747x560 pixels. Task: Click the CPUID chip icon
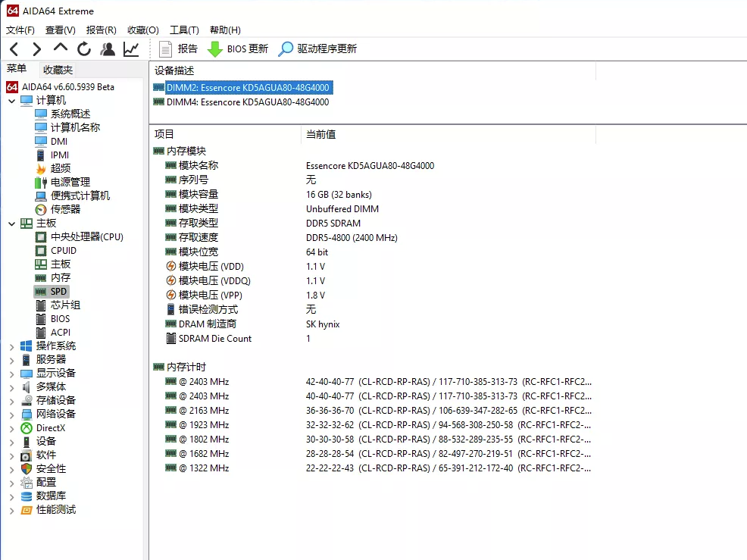(41, 250)
